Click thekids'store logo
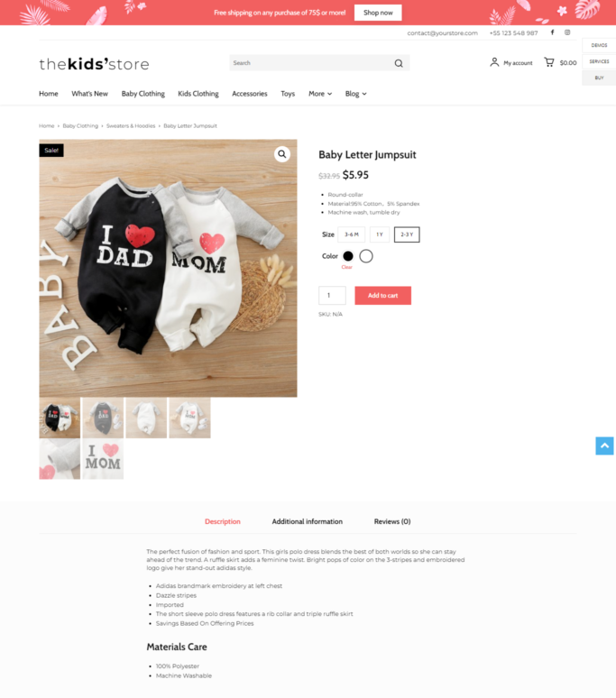This screenshot has height=698, width=616. (x=94, y=64)
